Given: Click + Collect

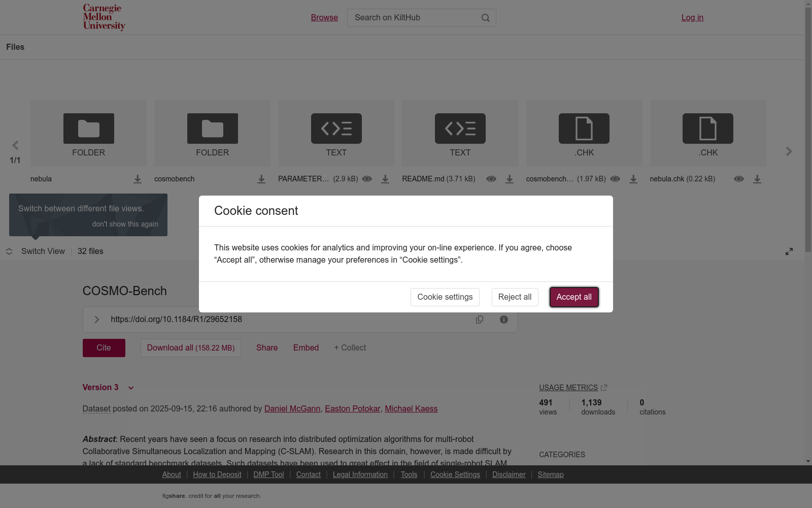Looking at the screenshot, I should point(350,348).
